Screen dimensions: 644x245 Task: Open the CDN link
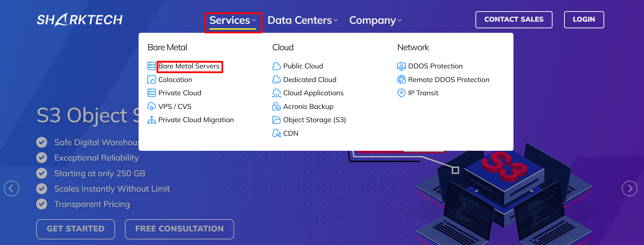(x=291, y=133)
